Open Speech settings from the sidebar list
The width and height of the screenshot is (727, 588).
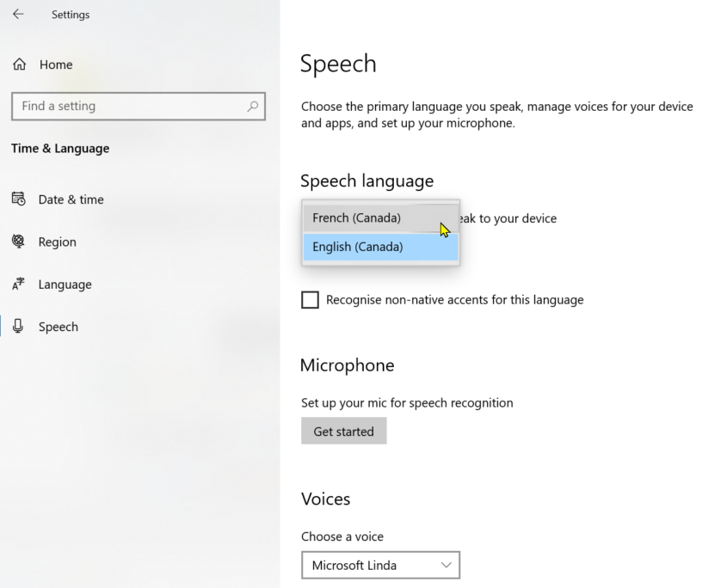tap(58, 327)
